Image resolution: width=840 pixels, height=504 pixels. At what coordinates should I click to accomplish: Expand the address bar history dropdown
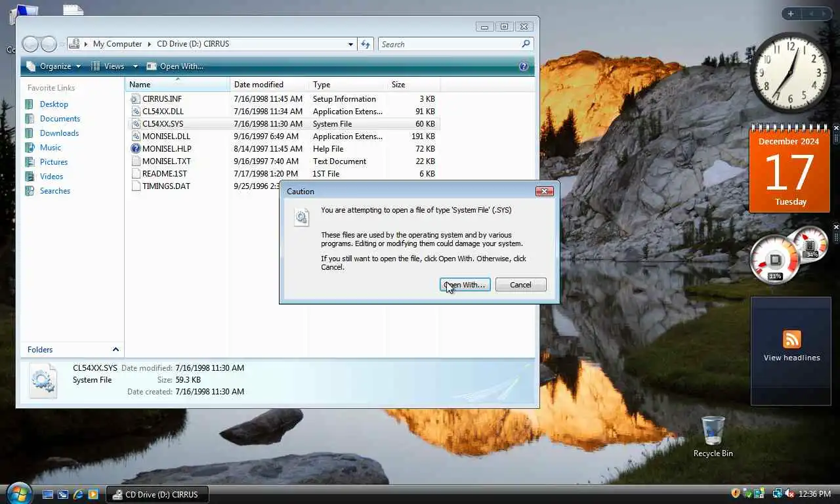350,44
